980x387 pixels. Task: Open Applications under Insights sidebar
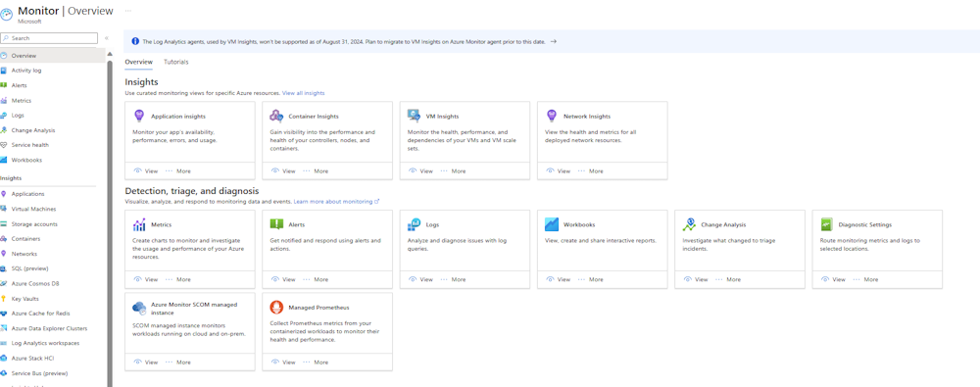27,194
